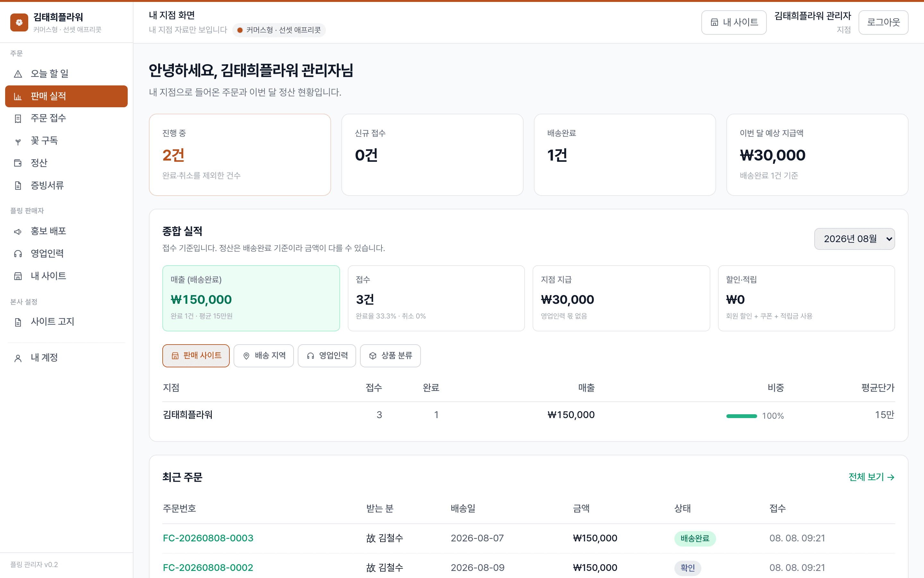Click the 로그아웃 button
Screen dimensions: 924x578
point(883,22)
